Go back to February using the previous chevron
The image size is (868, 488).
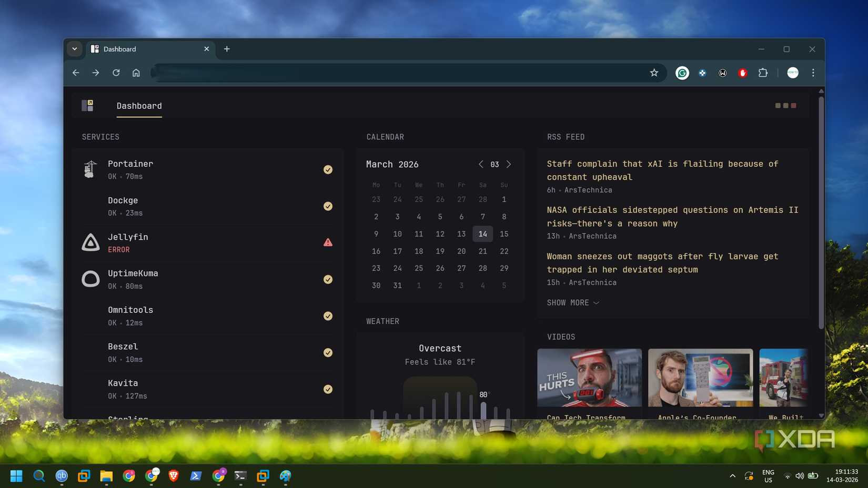[x=480, y=164]
